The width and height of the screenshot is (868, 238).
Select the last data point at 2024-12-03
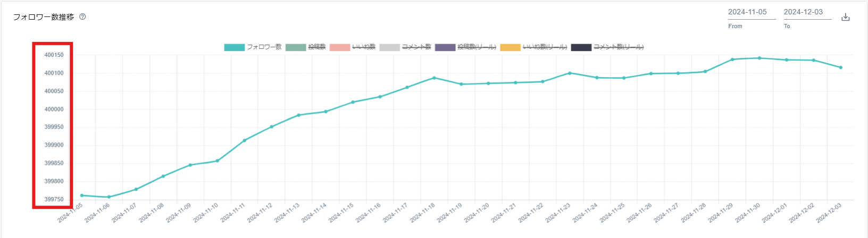[x=840, y=67]
